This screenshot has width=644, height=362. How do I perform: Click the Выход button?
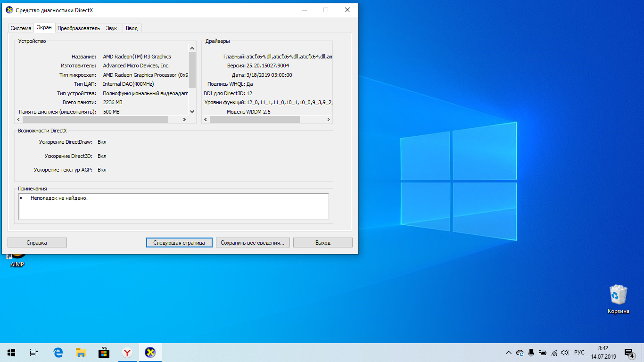pyautogui.click(x=323, y=243)
